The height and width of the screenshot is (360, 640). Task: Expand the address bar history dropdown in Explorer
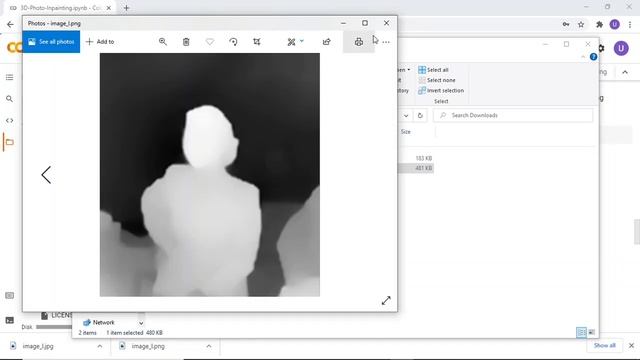[406, 116]
